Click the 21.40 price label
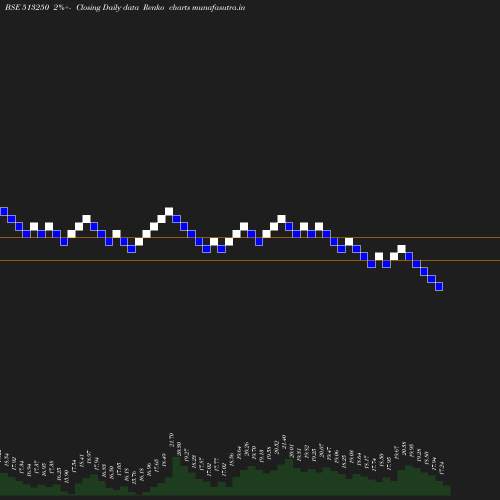This screenshot has width=500, height=500. point(284,442)
